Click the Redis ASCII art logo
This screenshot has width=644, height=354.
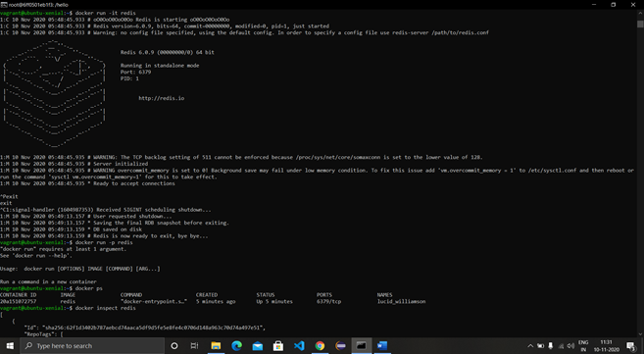pyautogui.click(x=54, y=93)
